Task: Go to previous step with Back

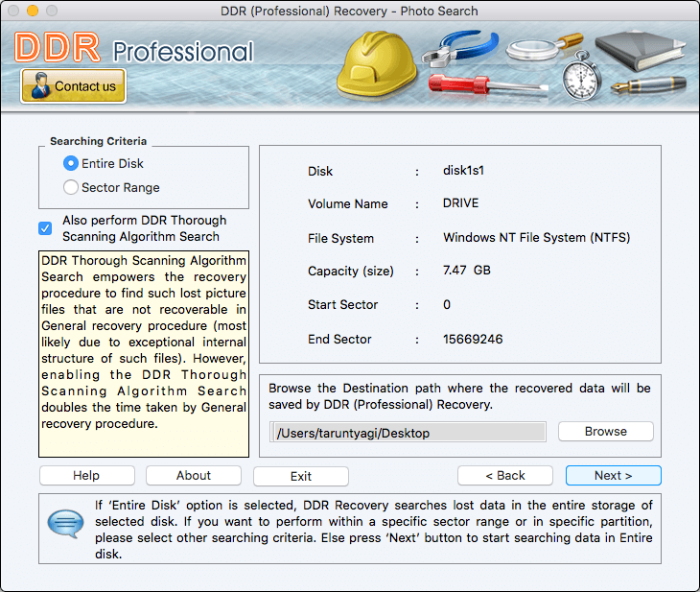Action: pos(505,475)
